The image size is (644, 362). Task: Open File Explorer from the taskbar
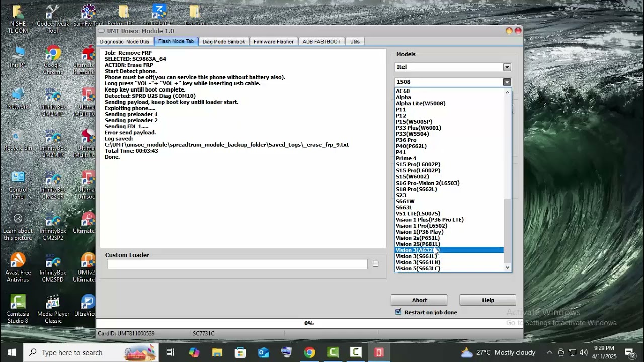click(217, 352)
